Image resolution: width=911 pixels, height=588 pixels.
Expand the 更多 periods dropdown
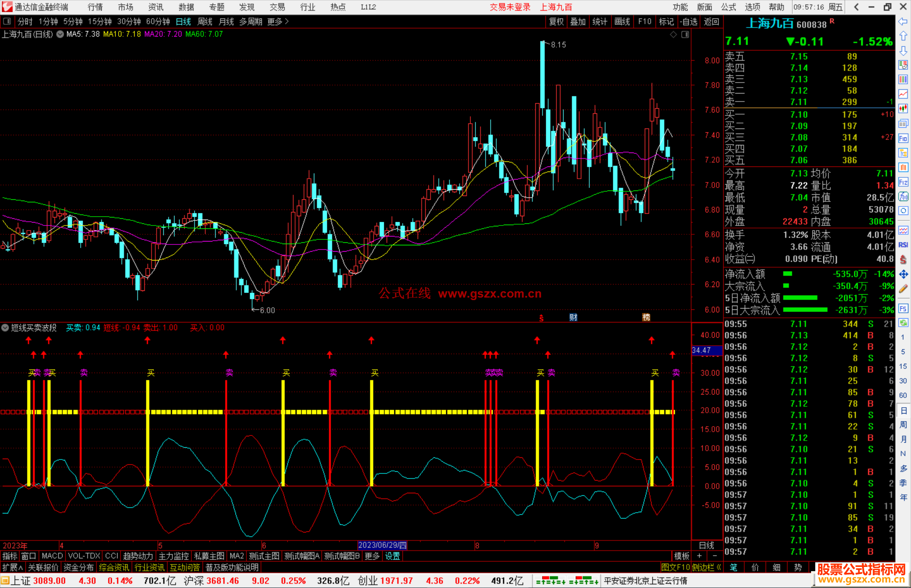(278, 21)
